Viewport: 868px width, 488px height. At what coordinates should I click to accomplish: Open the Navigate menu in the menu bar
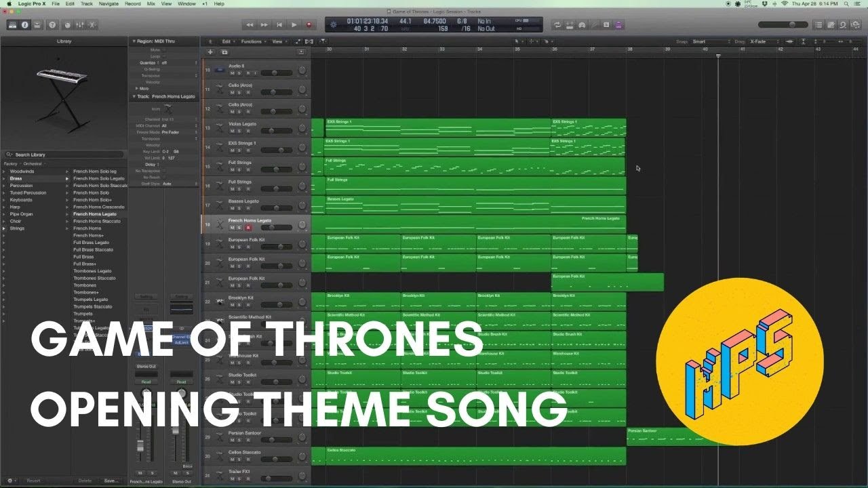(108, 3)
